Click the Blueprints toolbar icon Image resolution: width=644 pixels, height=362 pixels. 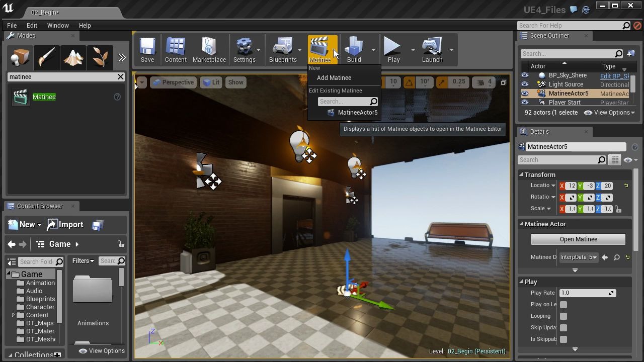click(283, 50)
